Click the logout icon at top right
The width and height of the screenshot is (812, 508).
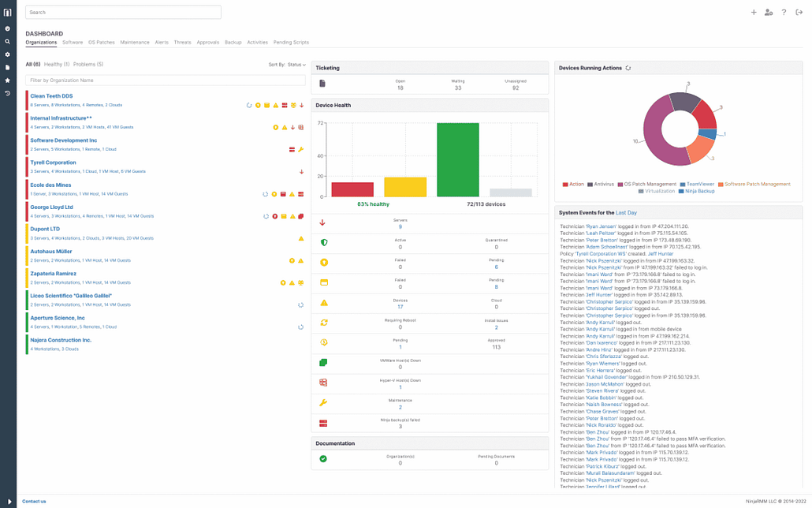coord(801,12)
